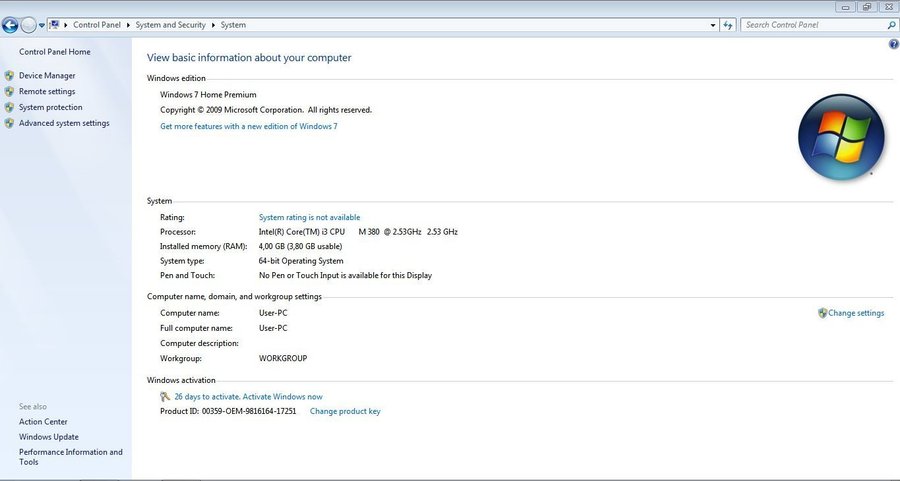Screen dimensions: 900x481
Task: Click the shield icon beside Device Manager
Action: click(10, 76)
